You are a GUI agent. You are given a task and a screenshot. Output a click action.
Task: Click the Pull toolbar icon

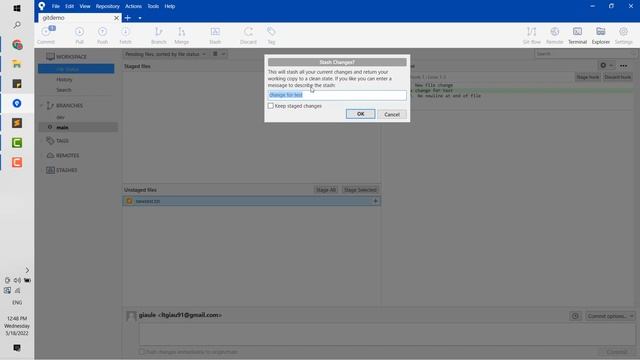point(80,35)
